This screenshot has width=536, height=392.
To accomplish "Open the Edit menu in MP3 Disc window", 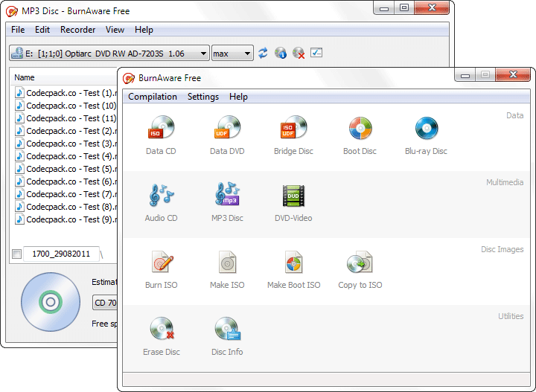I will coord(42,30).
